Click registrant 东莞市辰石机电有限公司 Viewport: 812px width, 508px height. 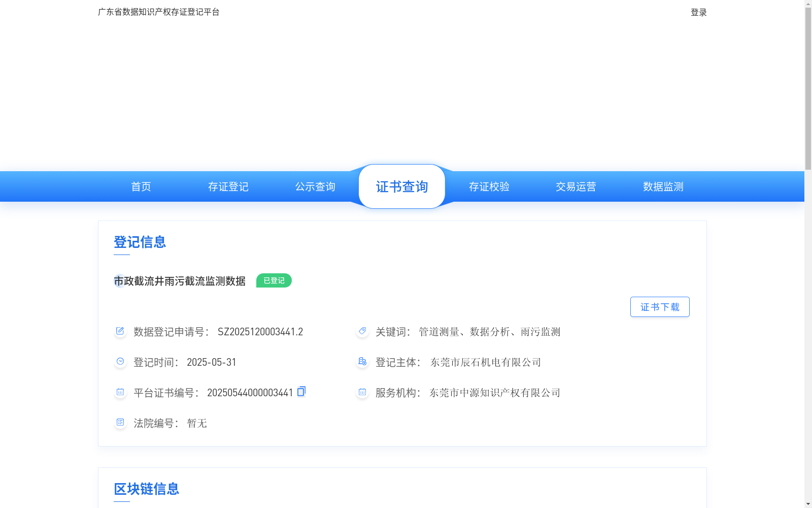pyautogui.click(x=486, y=362)
